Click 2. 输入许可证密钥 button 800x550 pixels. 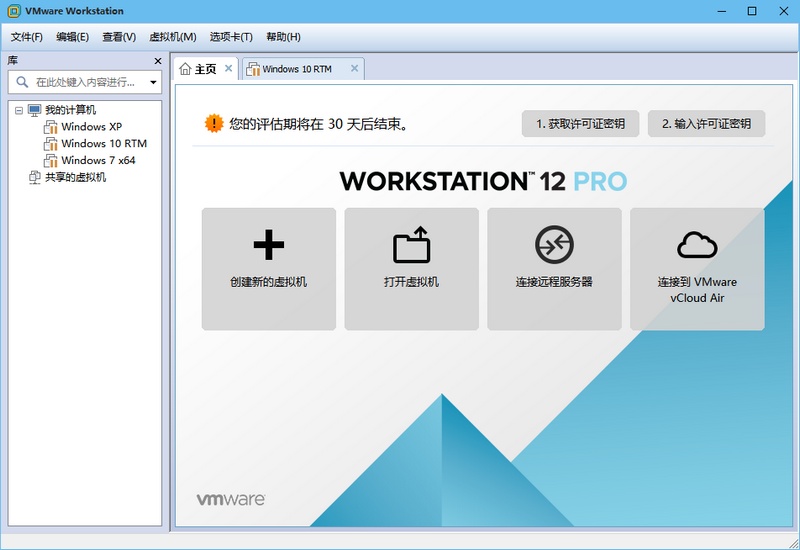706,123
